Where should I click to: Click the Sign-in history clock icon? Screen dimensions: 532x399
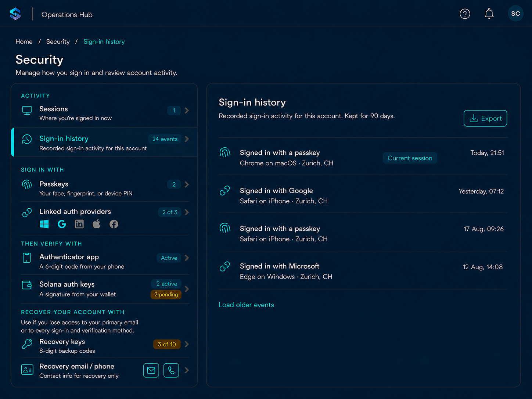(x=27, y=139)
